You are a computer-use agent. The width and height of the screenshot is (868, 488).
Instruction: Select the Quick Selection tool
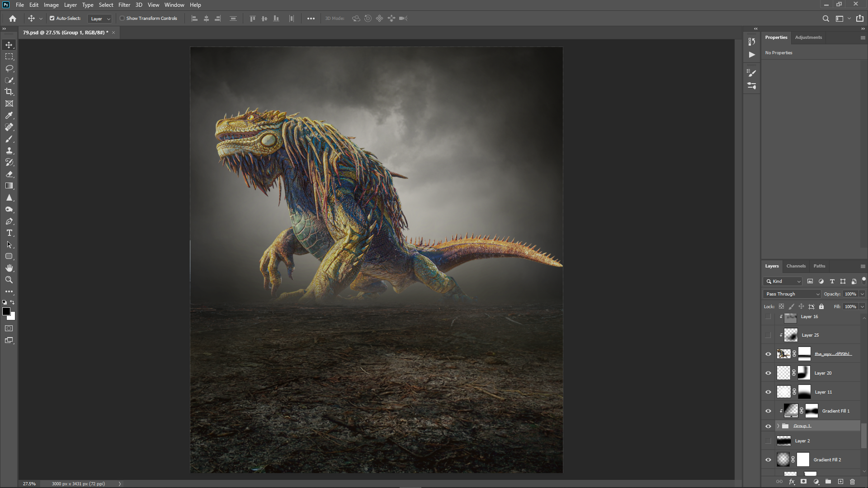(x=9, y=80)
